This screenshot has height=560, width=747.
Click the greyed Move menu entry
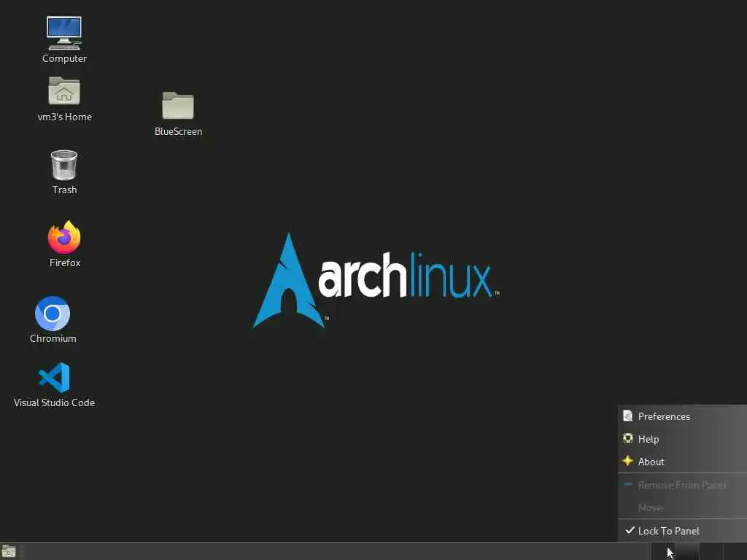[x=682, y=507]
